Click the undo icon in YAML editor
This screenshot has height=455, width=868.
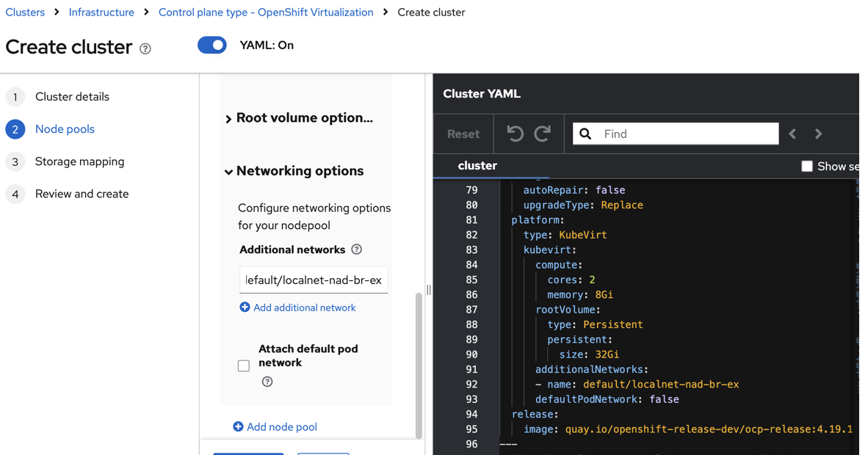pos(515,134)
